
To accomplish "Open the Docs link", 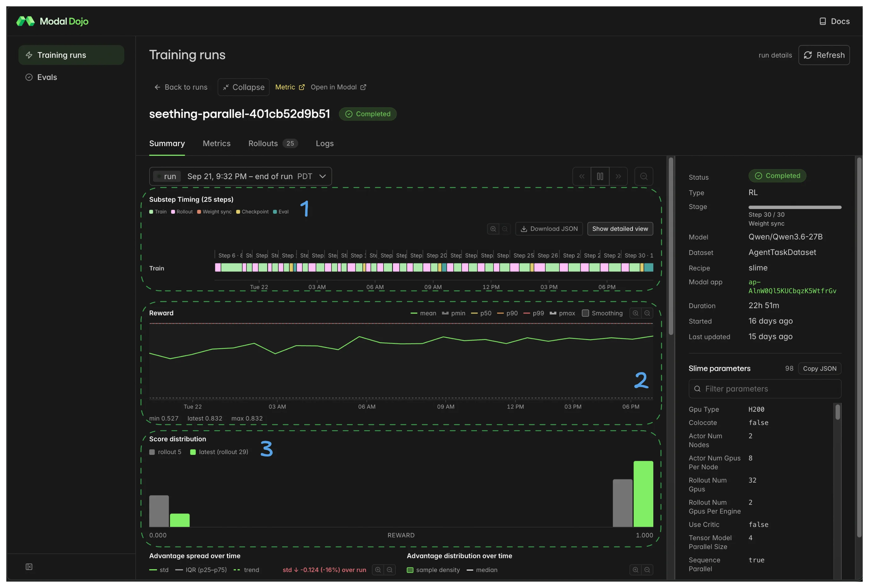I will (834, 21).
